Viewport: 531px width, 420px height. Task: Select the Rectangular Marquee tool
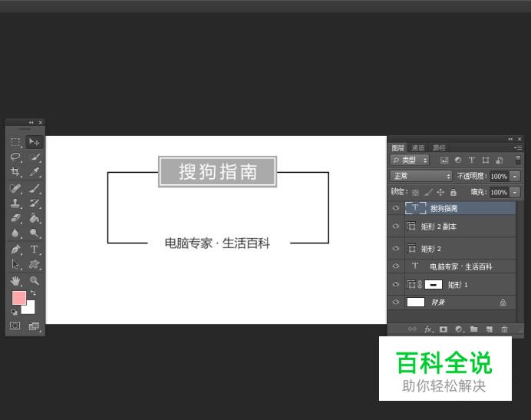(15, 142)
